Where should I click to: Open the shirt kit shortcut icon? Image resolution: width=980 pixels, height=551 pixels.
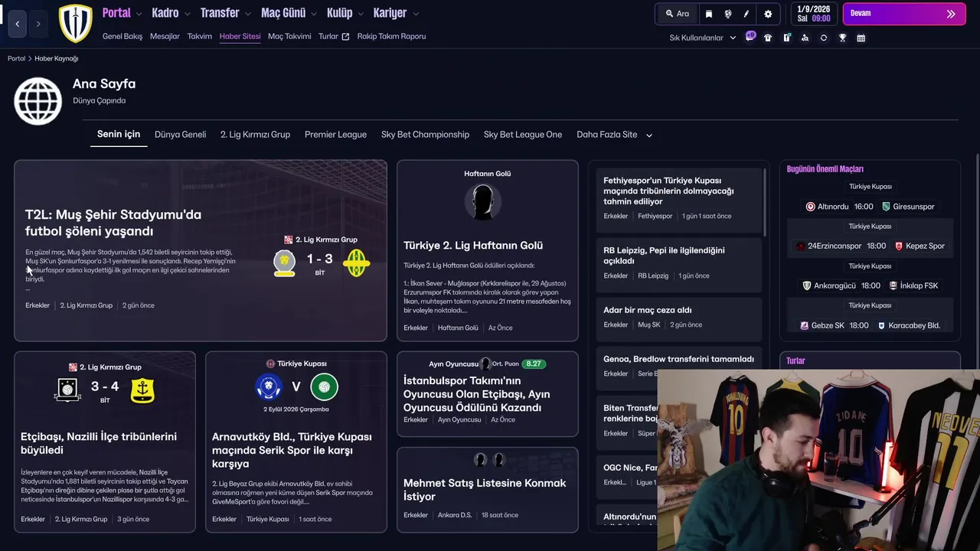point(768,37)
